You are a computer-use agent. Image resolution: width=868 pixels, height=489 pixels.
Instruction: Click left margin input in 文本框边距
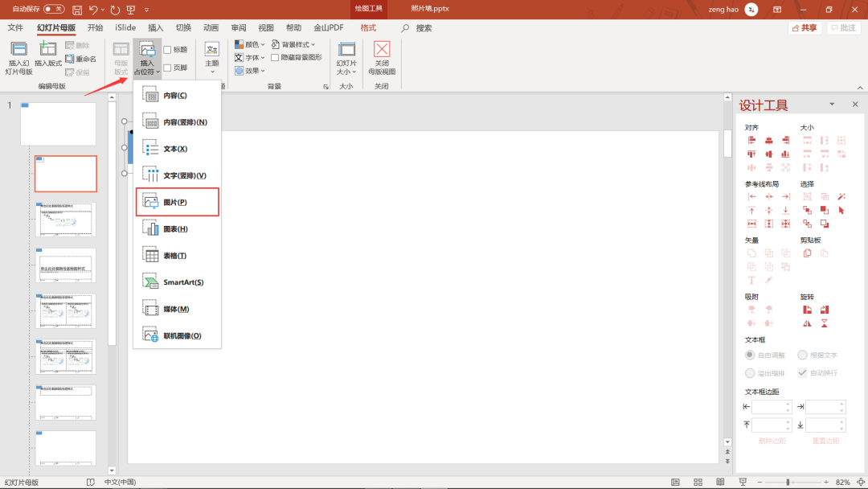coord(772,407)
